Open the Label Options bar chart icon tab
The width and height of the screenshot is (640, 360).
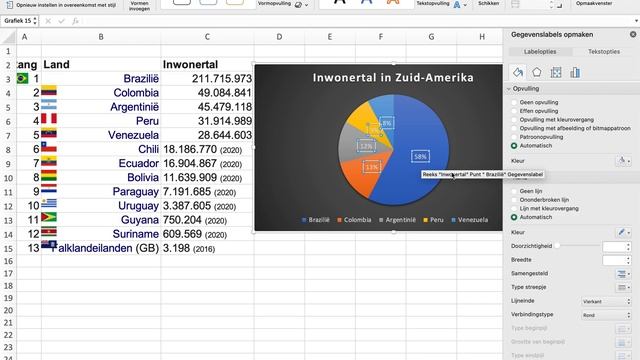coord(575,73)
